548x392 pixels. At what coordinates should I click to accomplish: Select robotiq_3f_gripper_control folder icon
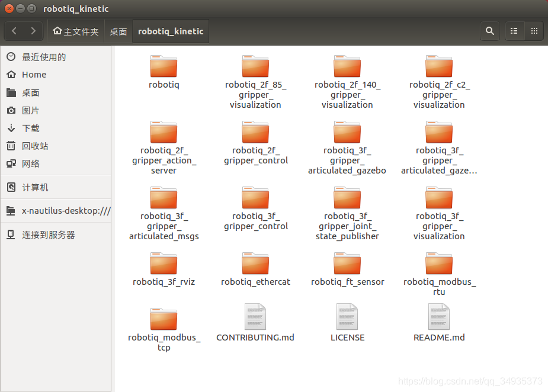[255, 197]
